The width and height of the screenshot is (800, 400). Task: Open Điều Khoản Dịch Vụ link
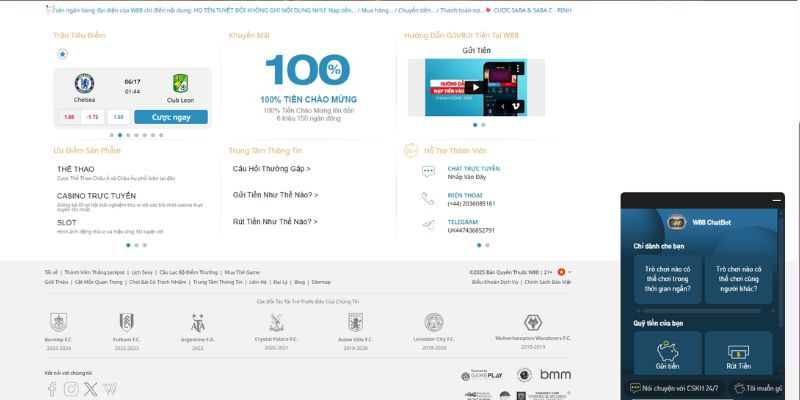(495, 282)
